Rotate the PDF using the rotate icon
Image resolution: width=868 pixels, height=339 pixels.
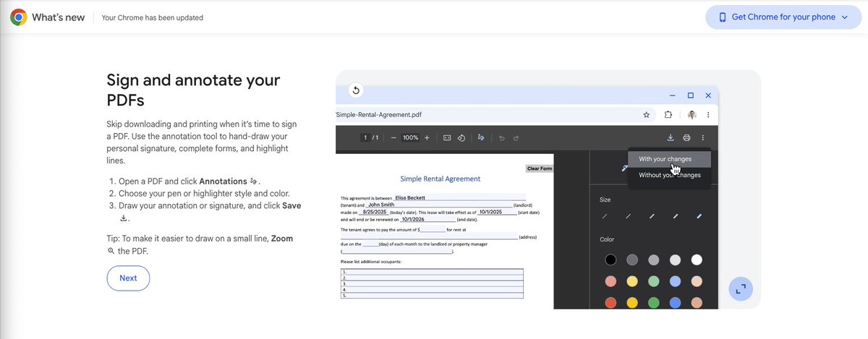click(461, 137)
